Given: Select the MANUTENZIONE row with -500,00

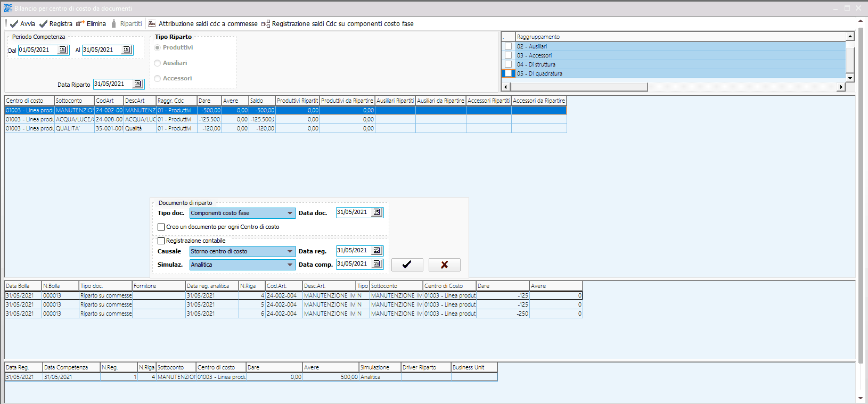Looking at the screenshot, I should [285, 110].
